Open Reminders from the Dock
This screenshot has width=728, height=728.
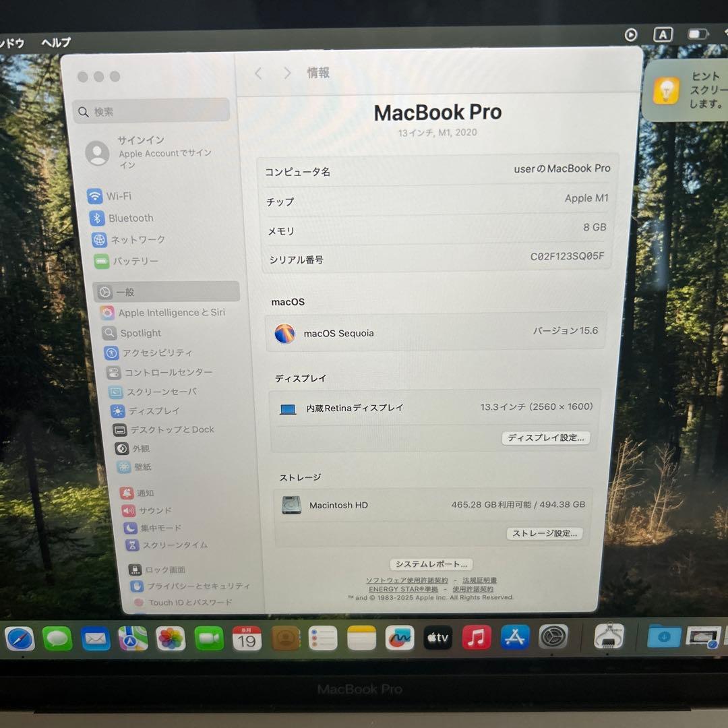(x=323, y=638)
